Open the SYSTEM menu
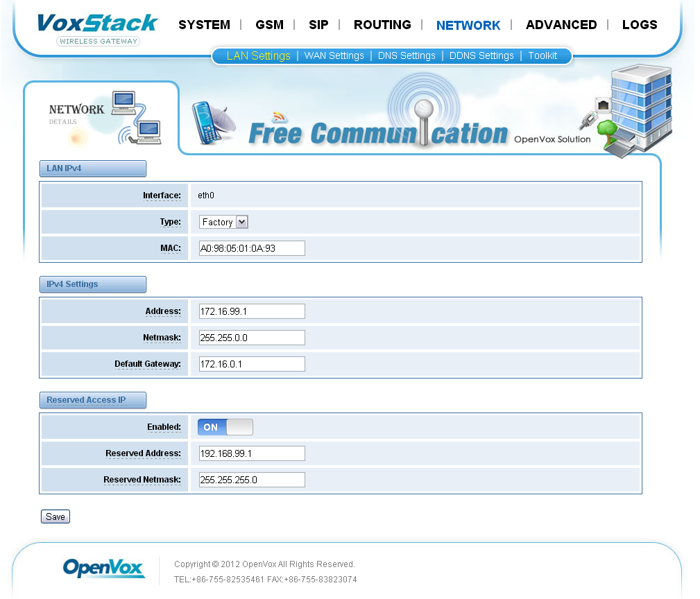This screenshot has height=599, width=700. click(x=204, y=25)
